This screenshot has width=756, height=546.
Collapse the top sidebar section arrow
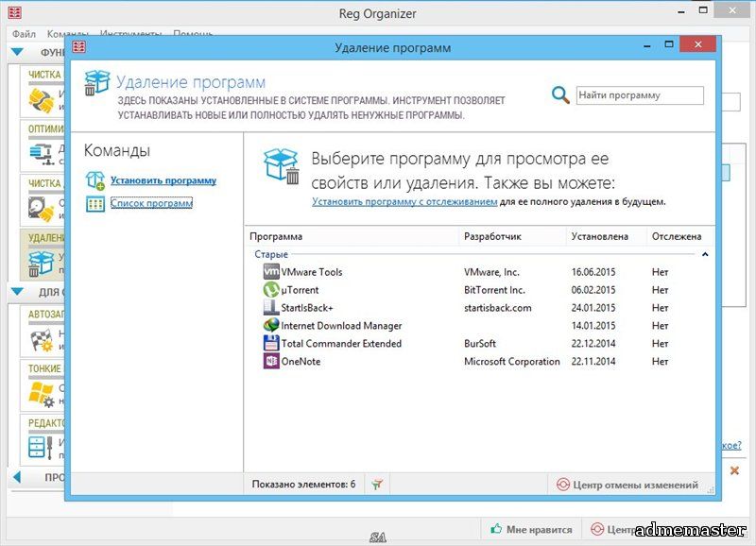[x=17, y=53]
